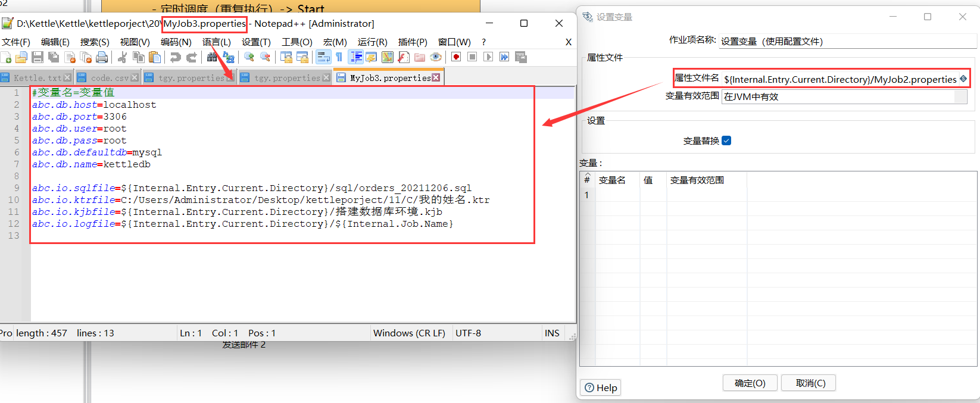980x403 pixels.
Task: Stop macro recording
Action: coord(472,57)
